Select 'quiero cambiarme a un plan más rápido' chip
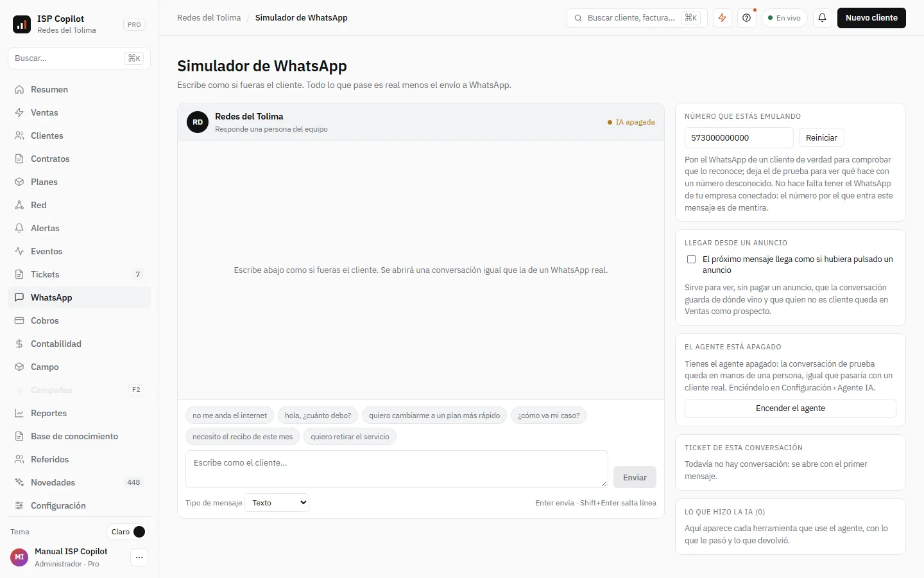The height and width of the screenshot is (578, 924). point(434,416)
